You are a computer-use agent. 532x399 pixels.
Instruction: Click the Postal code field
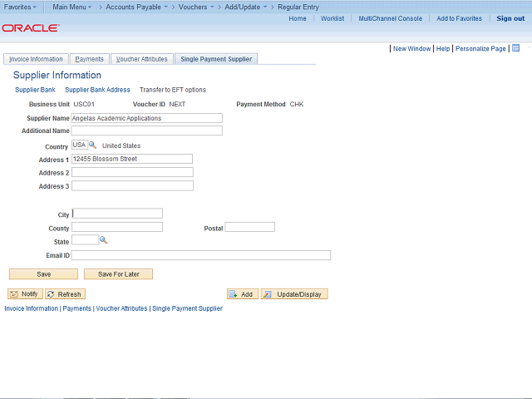click(250, 227)
